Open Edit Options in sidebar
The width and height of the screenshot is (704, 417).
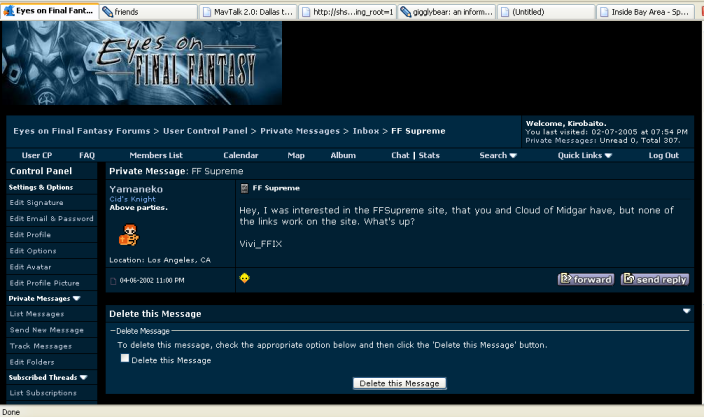tap(33, 251)
